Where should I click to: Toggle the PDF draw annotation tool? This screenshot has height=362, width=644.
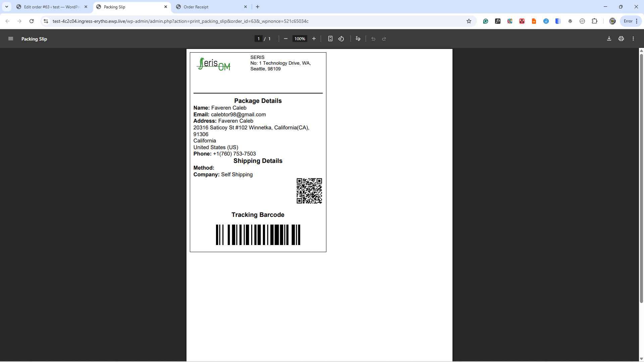358,39
